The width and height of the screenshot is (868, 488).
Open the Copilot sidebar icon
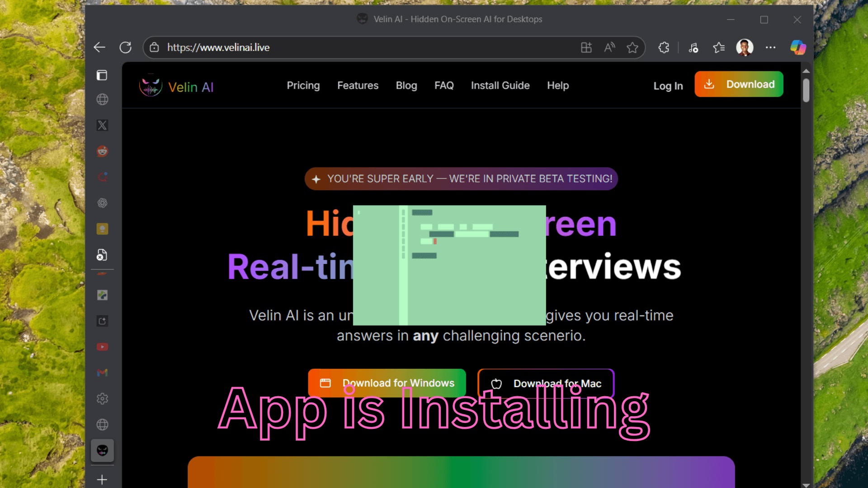(x=798, y=47)
